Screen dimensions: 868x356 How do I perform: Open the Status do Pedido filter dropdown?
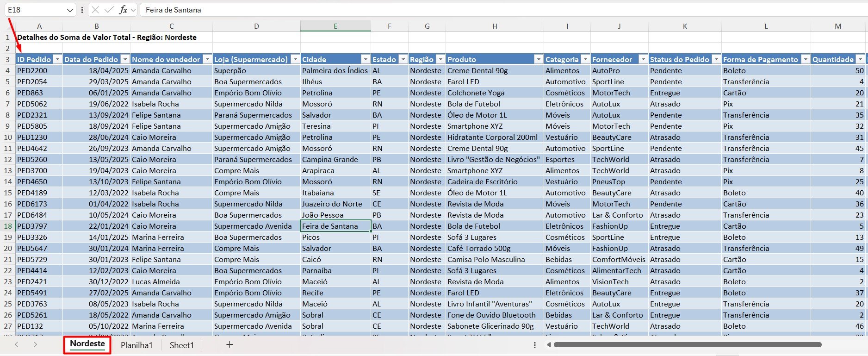(716, 59)
